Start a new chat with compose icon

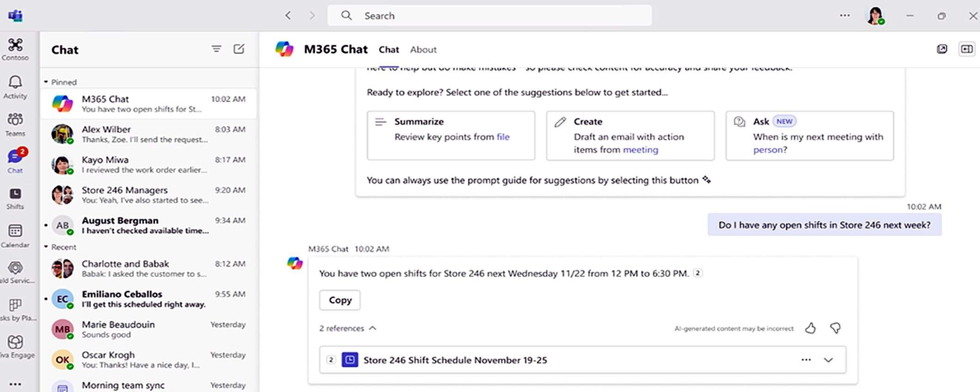(239, 49)
